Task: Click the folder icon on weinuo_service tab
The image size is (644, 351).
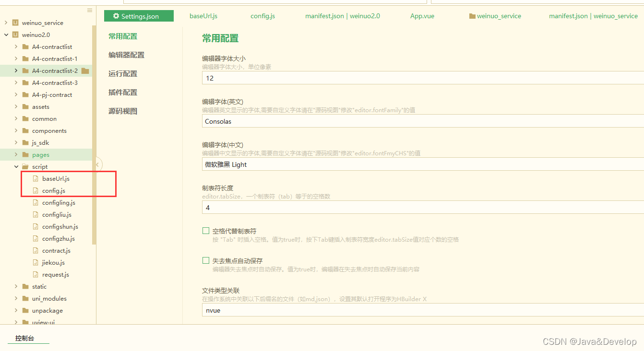Action: 472,16
